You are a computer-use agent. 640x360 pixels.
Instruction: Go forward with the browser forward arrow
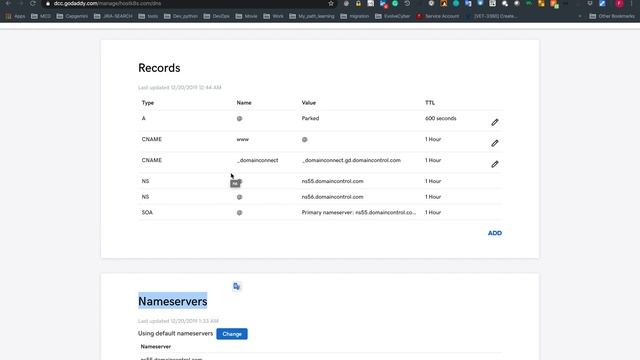(20, 3)
